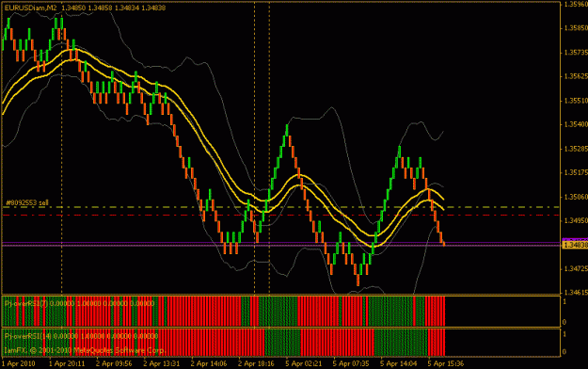
Task: Click the 1.34950 price axis label
Action: click(576, 220)
